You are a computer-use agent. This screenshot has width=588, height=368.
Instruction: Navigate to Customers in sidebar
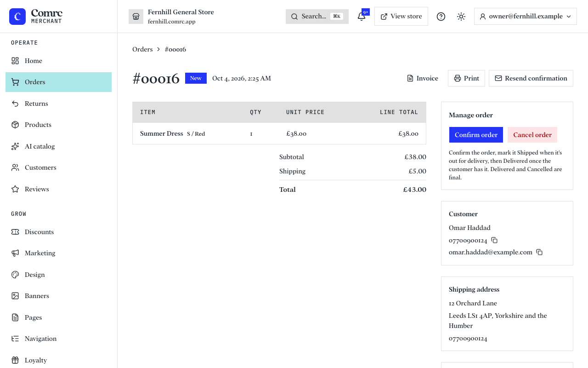coord(58,167)
